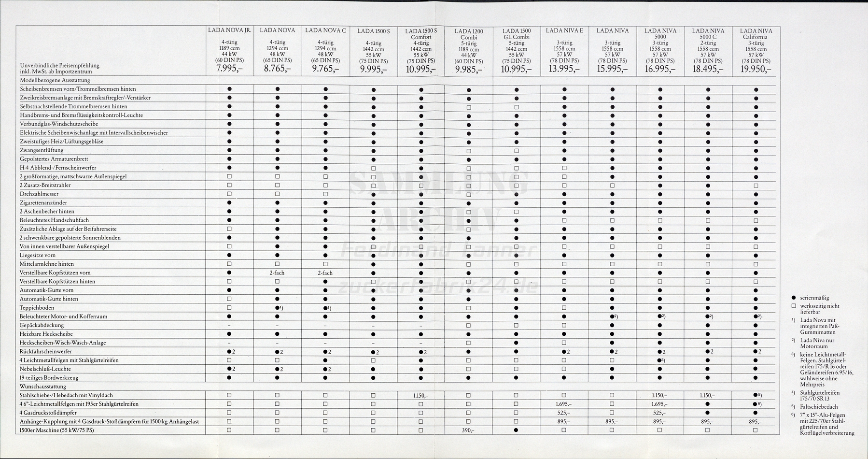Select 1.695,– in the LADA NIVA E column
Screen dimensions: 868x459
(x=564, y=404)
